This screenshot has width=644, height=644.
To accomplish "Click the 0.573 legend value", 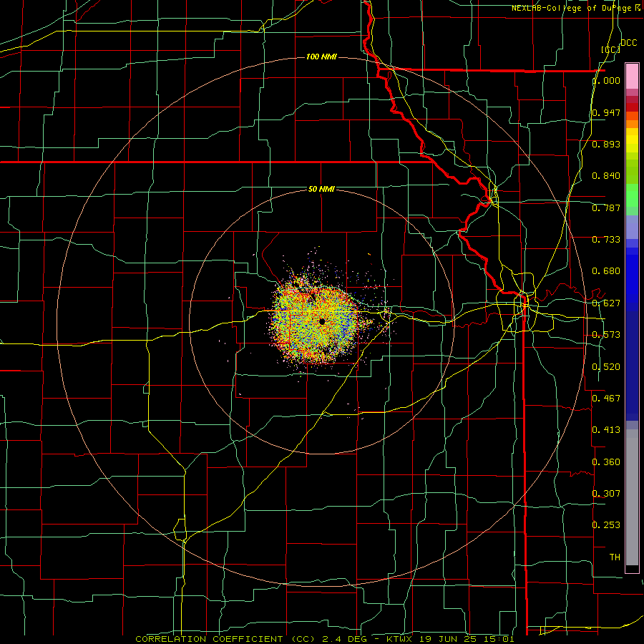I will (x=606, y=335).
